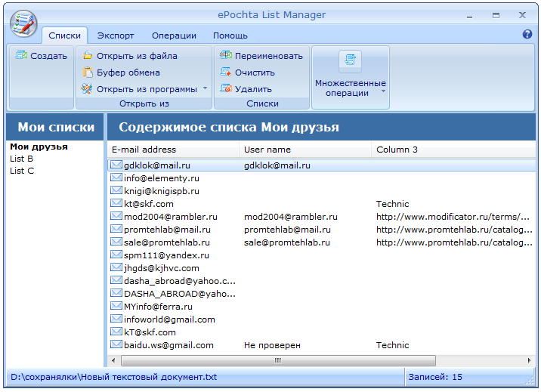Click user name cell sale@promtehlab.ru
The image size is (541, 392).
click(286, 242)
